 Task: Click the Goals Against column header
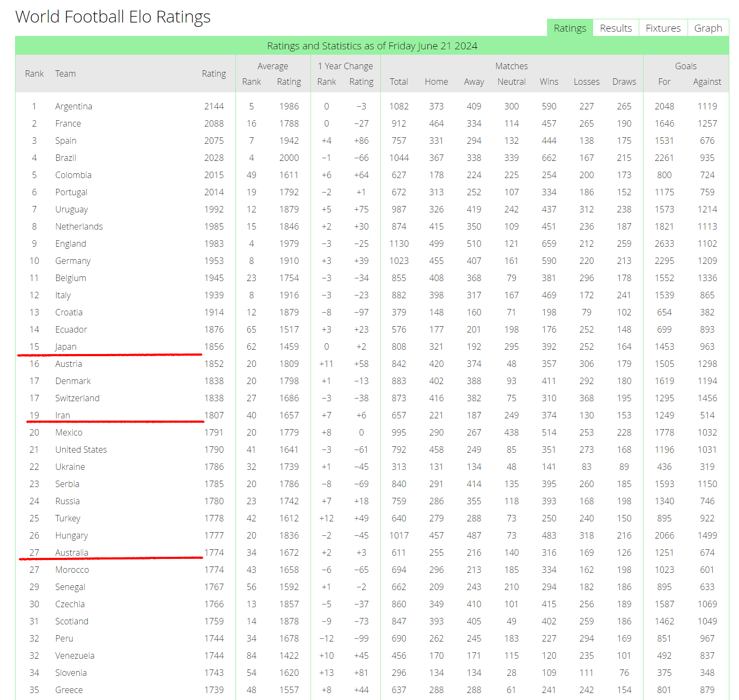coord(707,82)
